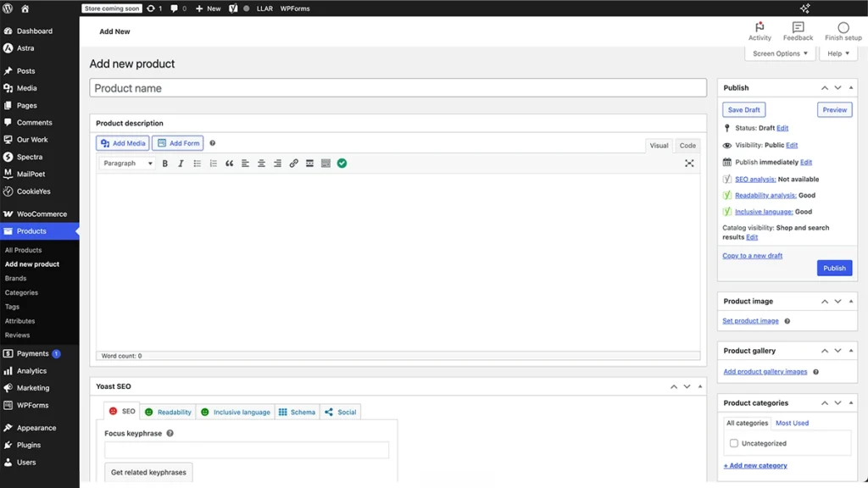Enter distraction-free fullscreen mode
The height and width of the screenshot is (488, 868).
pos(689,164)
